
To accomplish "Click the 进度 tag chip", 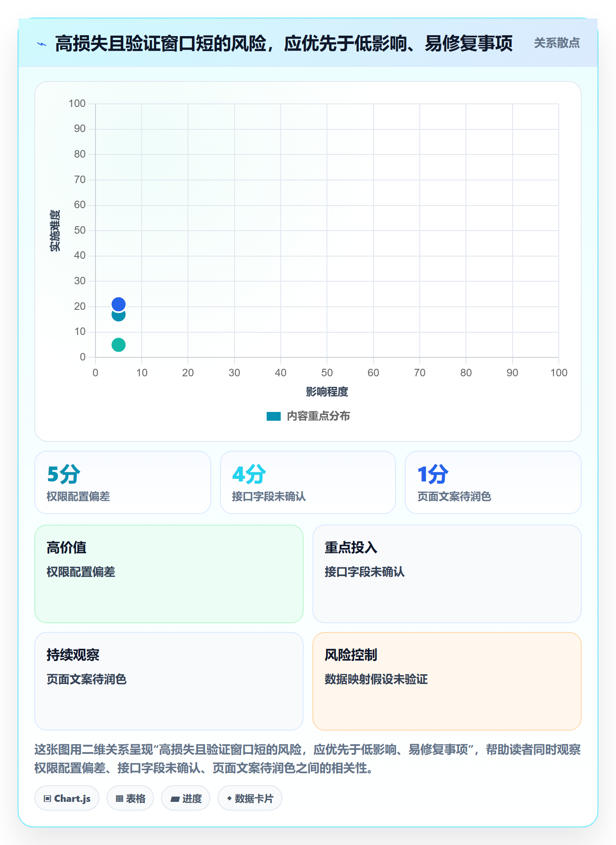I will [x=186, y=798].
